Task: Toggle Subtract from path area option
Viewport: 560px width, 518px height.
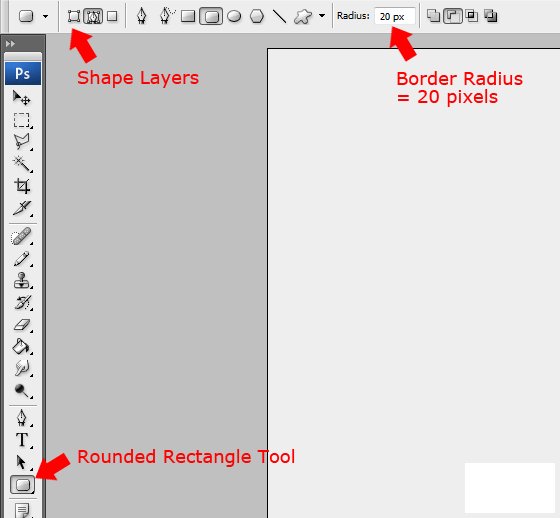Action: pyautogui.click(x=453, y=16)
